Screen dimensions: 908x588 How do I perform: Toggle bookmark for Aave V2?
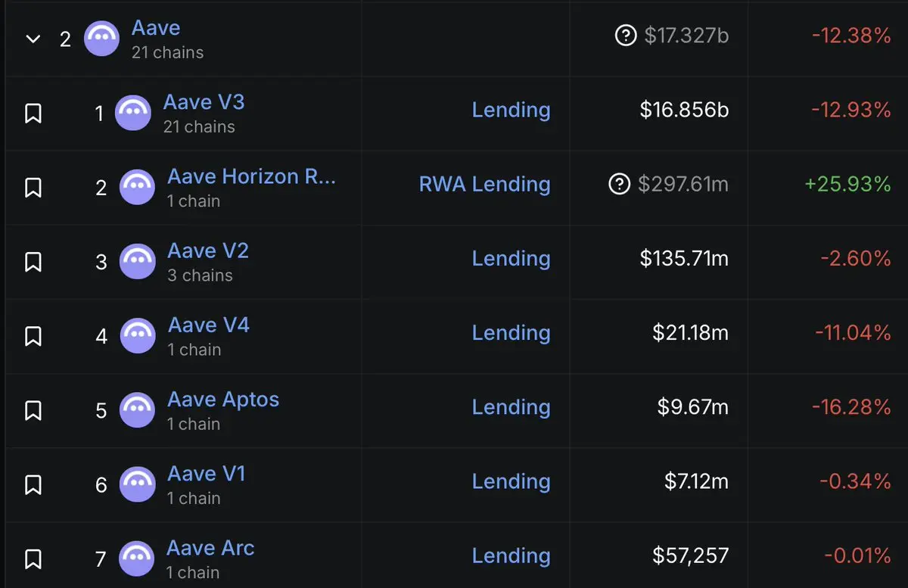click(x=33, y=262)
